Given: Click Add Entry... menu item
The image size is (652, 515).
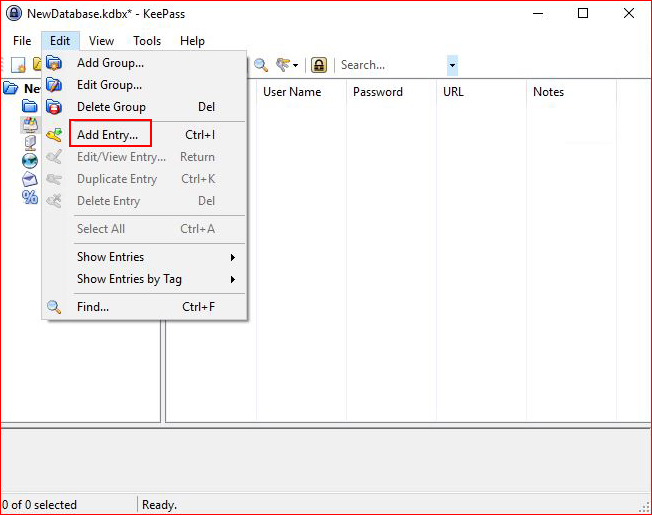Looking at the screenshot, I should tap(144, 135).
